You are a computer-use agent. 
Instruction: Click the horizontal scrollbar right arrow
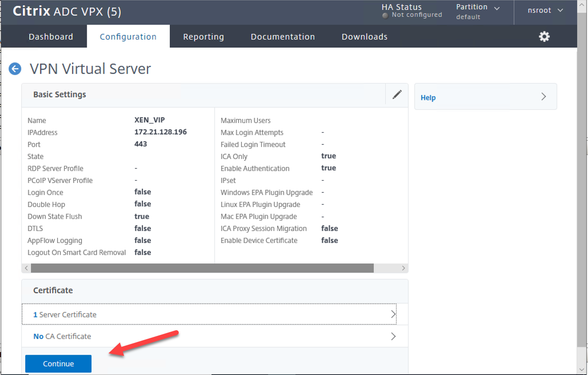(403, 268)
